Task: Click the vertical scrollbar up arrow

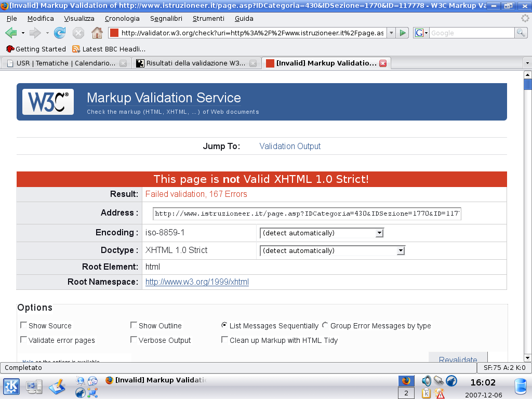Action: (x=528, y=74)
